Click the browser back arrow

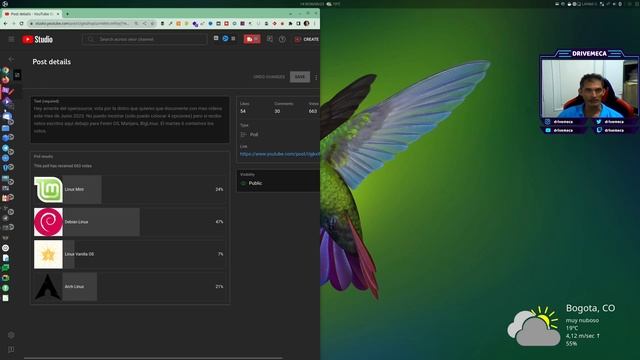pyautogui.click(x=5, y=24)
